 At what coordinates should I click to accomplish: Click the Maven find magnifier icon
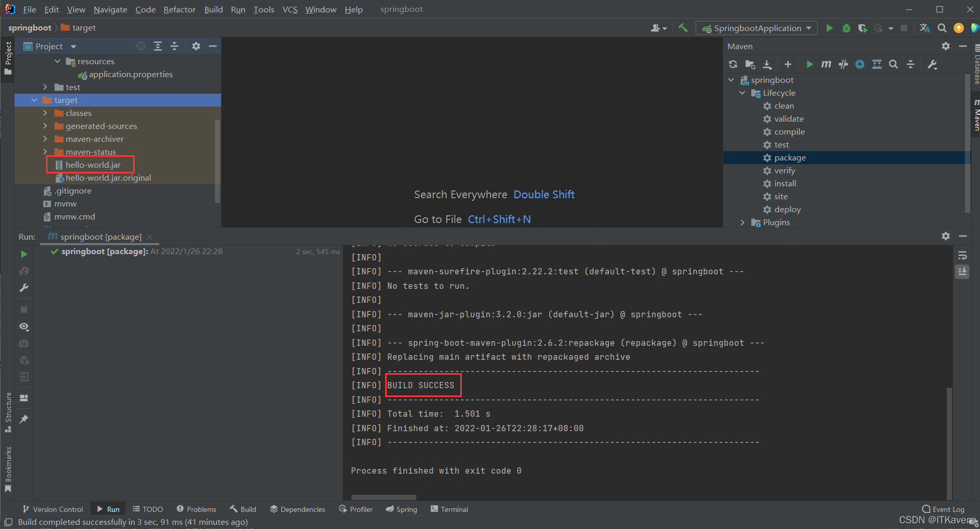click(894, 64)
